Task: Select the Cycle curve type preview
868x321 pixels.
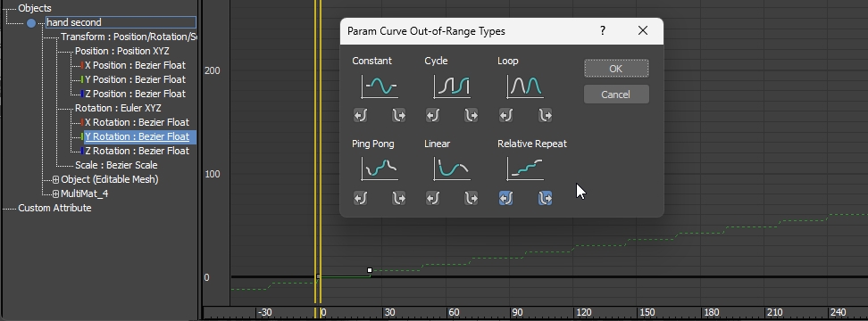Action: (452, 86)
